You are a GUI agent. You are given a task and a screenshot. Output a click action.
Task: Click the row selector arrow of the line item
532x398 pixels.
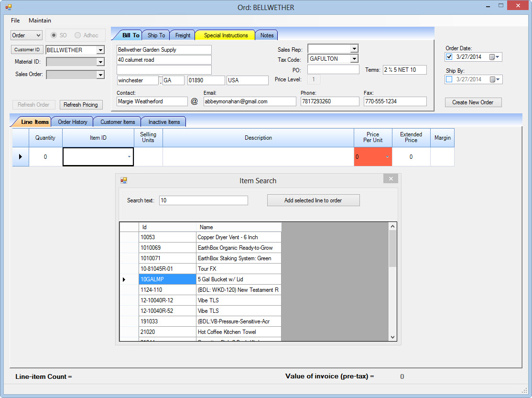tap(21, 156)
